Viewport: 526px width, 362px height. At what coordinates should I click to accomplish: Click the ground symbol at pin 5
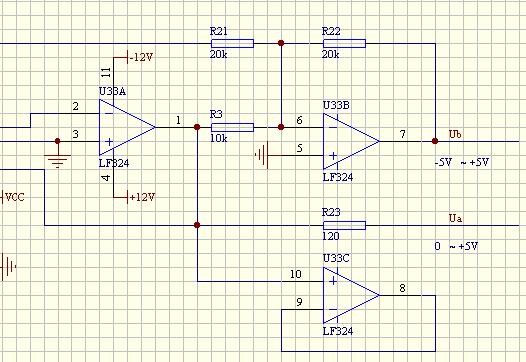(262, 155)
